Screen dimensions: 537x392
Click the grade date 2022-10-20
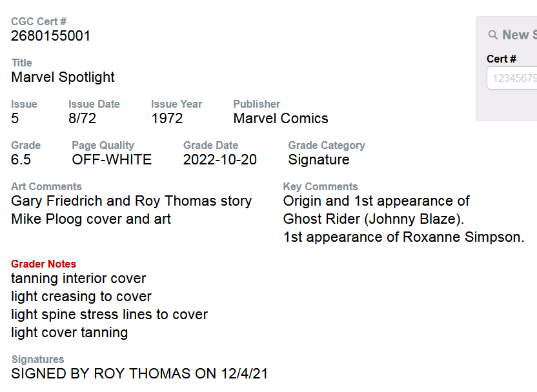[220, 160]
